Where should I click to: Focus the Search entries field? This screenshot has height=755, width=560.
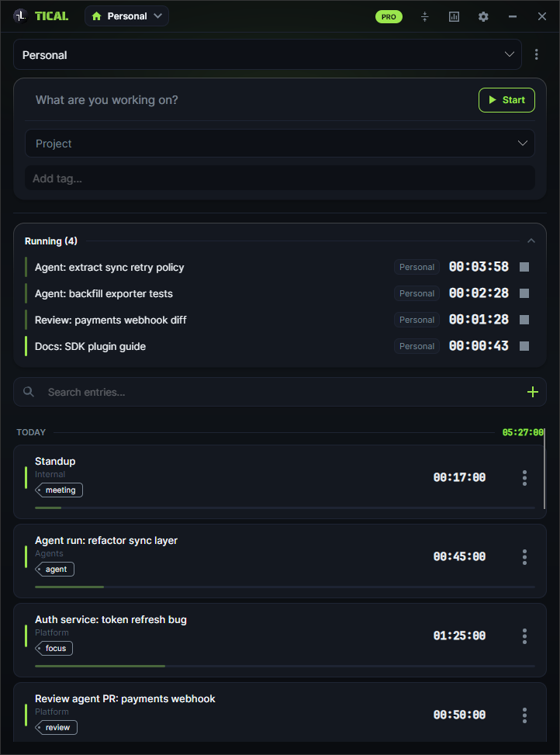[279, 392]
